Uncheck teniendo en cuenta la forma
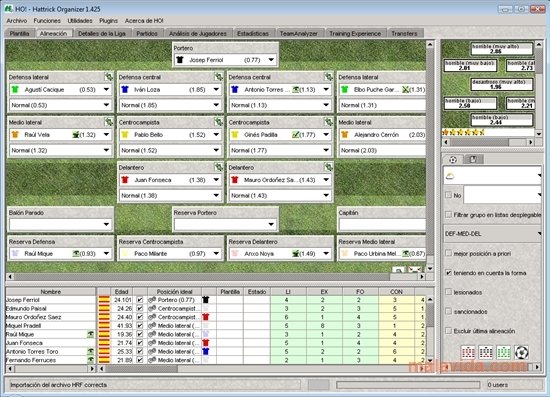 [448, 272]
